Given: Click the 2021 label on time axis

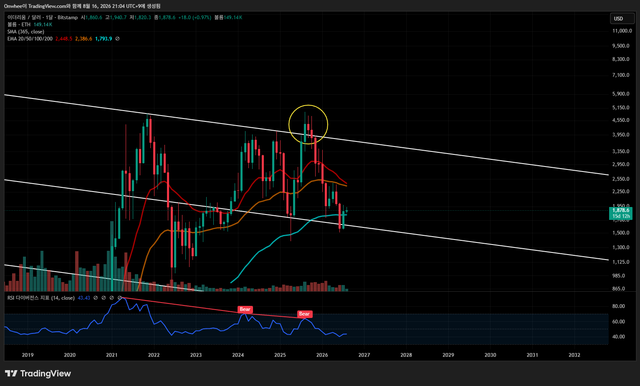Looking at the screenshot, I should 112,355.
